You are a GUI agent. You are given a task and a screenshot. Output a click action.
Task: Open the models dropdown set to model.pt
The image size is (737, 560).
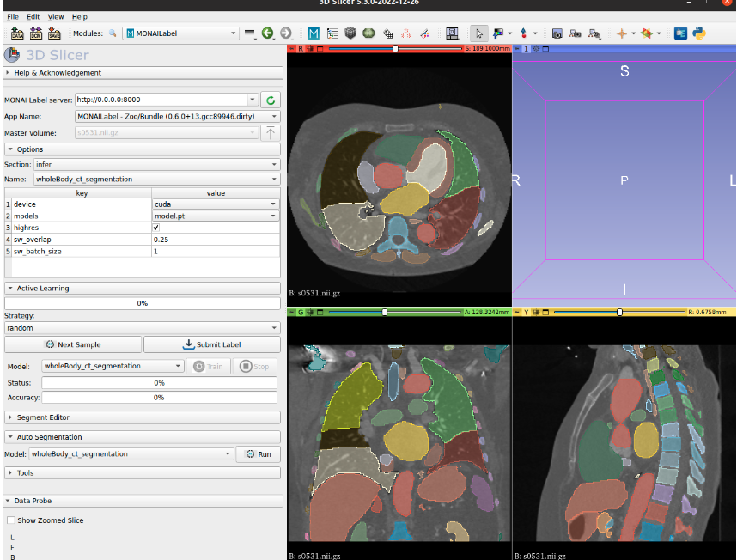216,216
